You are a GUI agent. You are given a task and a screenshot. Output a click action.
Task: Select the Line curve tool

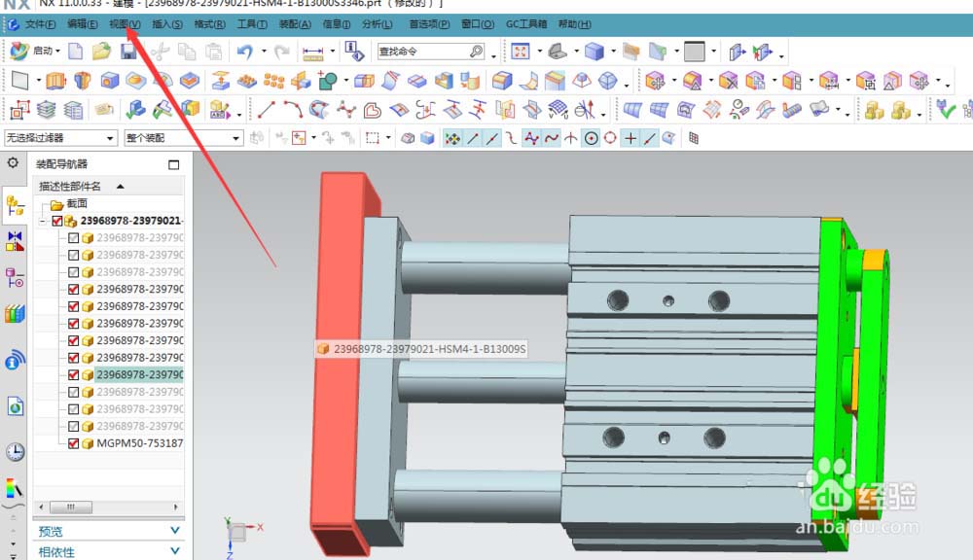pyautogui.click(x=267, y=110)
